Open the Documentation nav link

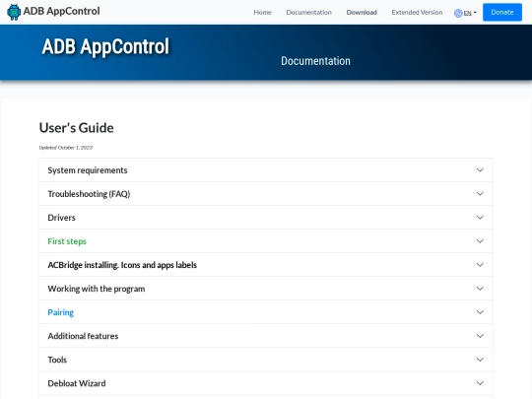click(308, 13)
